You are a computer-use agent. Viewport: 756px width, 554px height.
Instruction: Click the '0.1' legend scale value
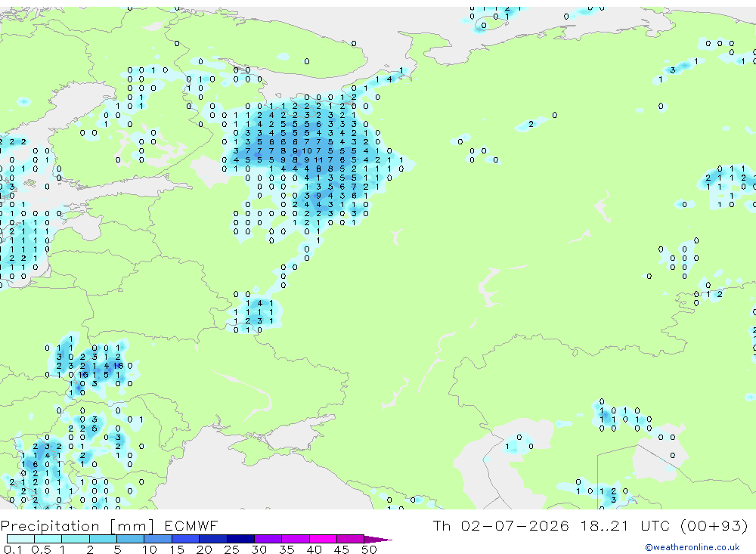[13, 549]
